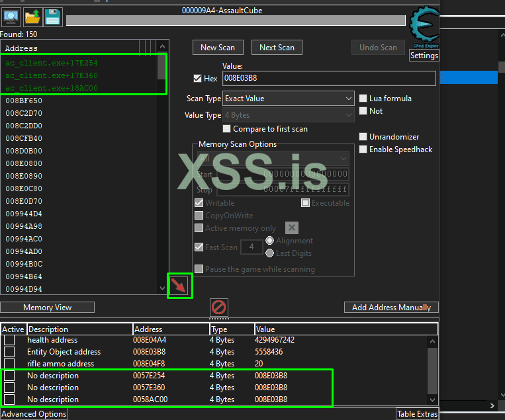Image resolution: width=505 pixels, height=420 pixels.
Task: Select found address ac_client.exe+18AC00
Action: tap(52, 88)
